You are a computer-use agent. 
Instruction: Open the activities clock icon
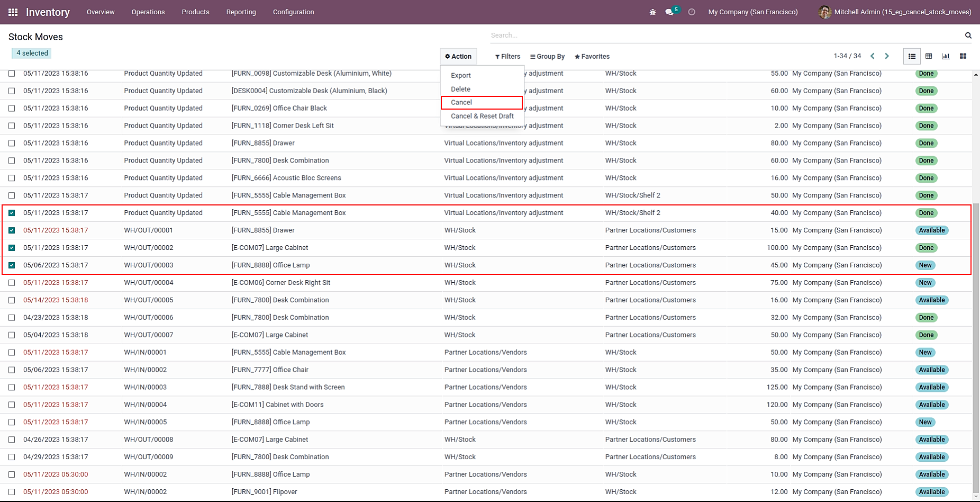[x=692, y=12]
